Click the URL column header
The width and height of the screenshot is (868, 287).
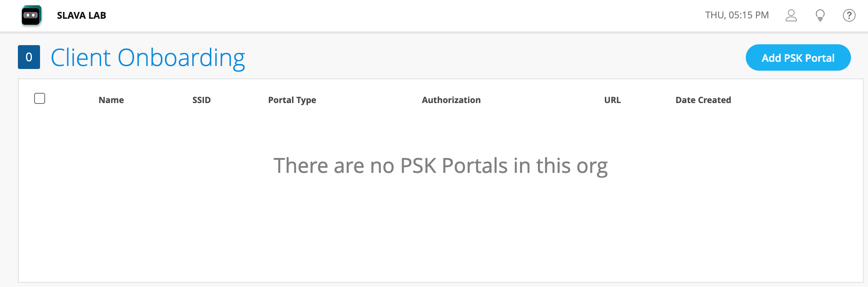[x=612, y=100]
